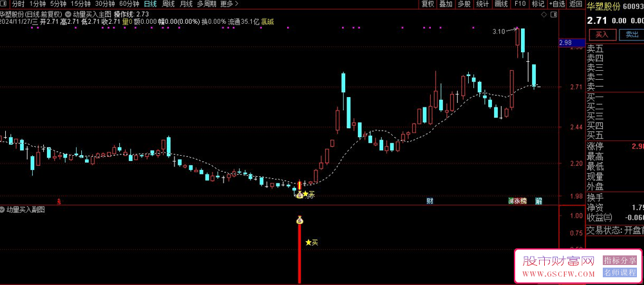The height and width of the screenshot is (285, 644).
Task: Click the 涨 event marker on timeline
Action: (x=518, y=201)
